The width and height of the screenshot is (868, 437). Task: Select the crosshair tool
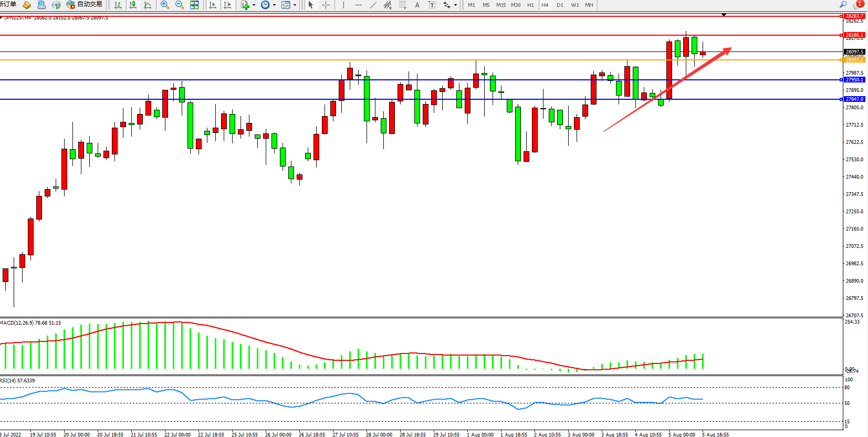[x=326, y=5]
